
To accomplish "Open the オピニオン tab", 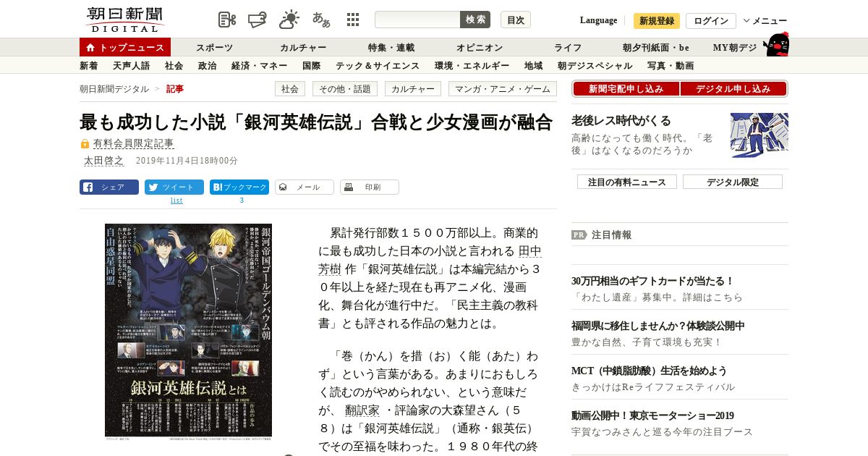I will click(x=480, y=48).
